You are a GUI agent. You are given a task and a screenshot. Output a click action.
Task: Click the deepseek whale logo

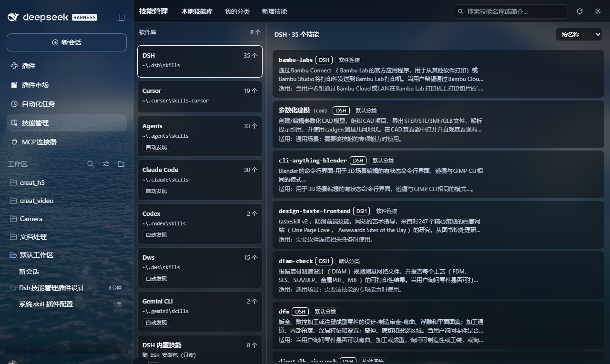13,17
